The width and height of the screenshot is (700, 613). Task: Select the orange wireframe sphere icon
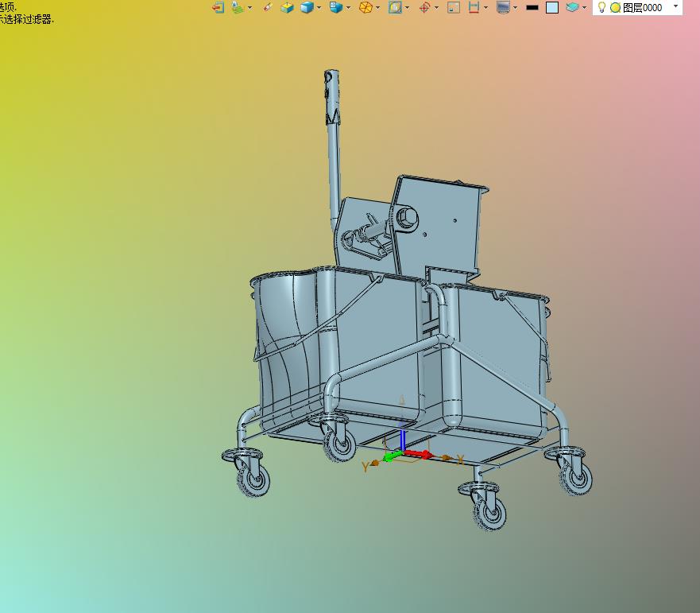click(x=365, y=7)
